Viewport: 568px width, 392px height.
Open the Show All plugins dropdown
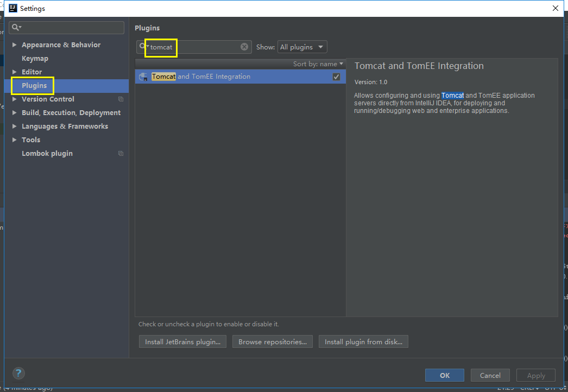point(302,47)
